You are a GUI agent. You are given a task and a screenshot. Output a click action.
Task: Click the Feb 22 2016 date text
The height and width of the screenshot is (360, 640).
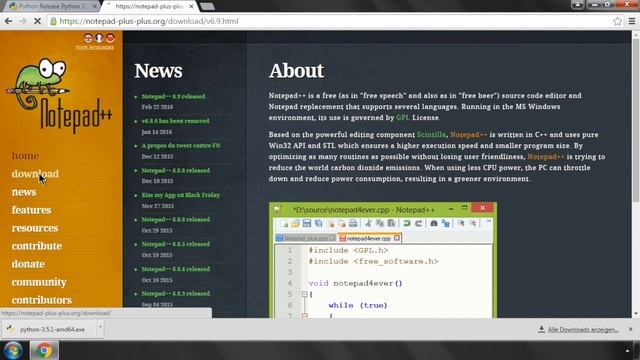[157, 107]
